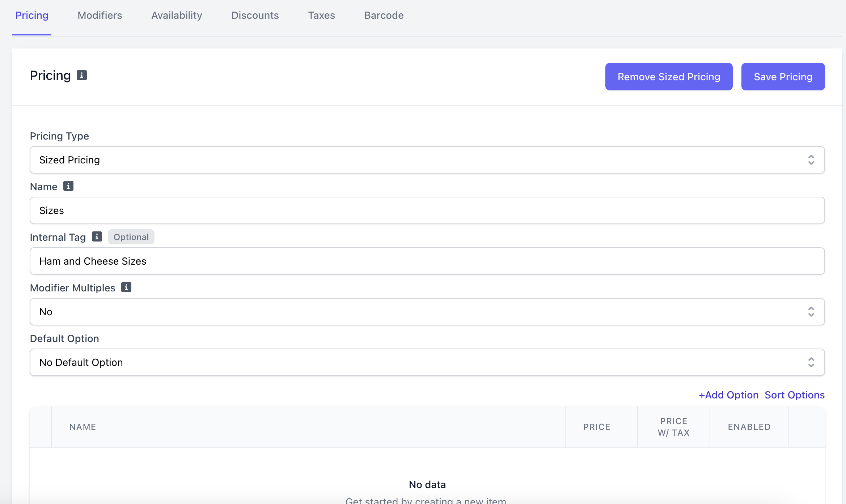Click the Sort Options link
The image size is (846, 504).
[x=795, y=395]
